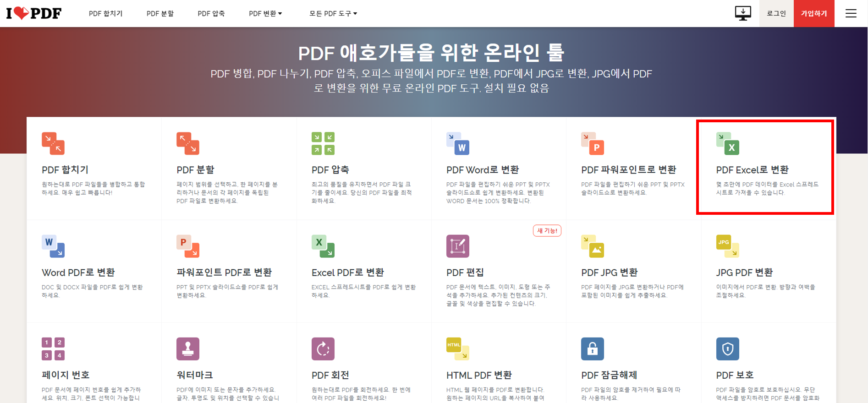
Task: Open the PDF 보호 card title
Action: tap(735, 375)
